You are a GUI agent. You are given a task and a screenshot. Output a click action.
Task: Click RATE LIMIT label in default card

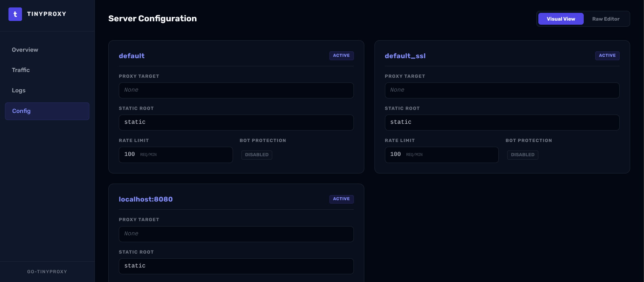(134, 140)
